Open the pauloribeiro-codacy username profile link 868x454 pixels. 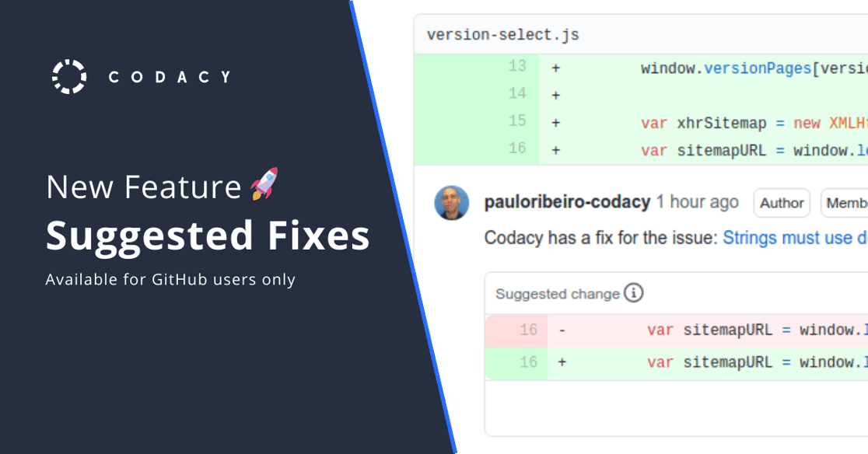[567, 203]
